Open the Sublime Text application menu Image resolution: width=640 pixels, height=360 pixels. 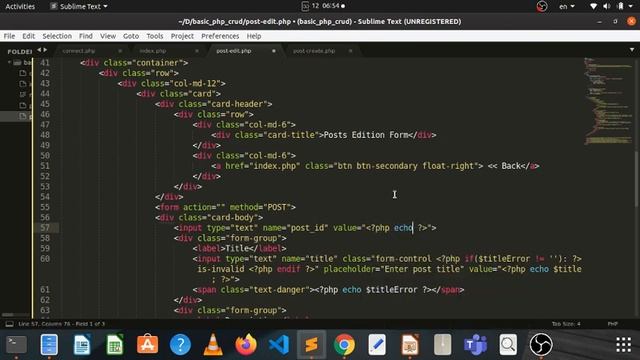[79, 6]
